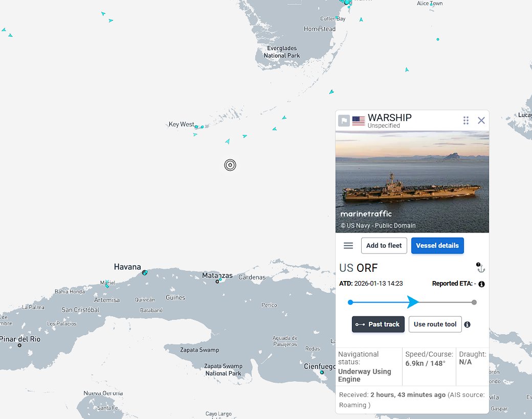Click the Cienfuegos port marker

pyautogui.click(x=322, y=373)
